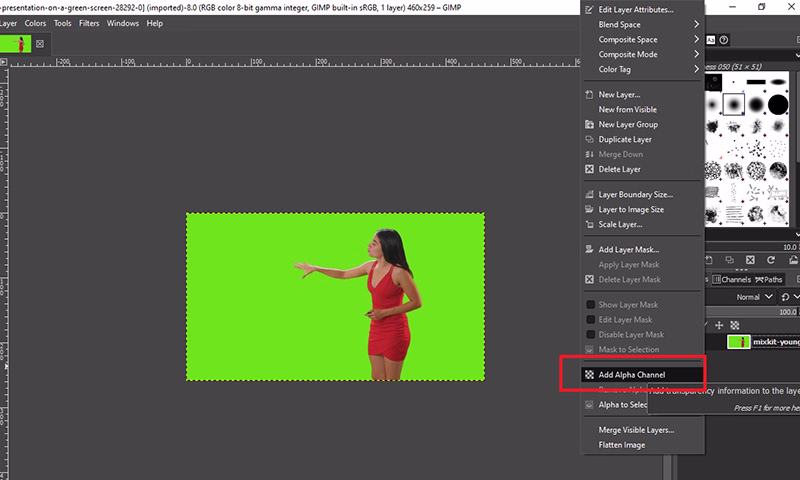Toggle the Disable Layer Mask checkbox
This screenshot has height=480, width=800.
tap(590, 335)
